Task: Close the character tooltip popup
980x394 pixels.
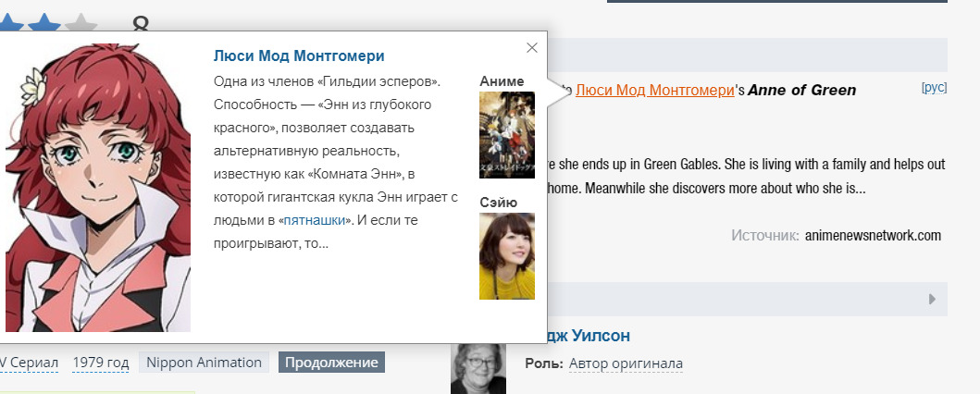Action: coord(531,48)
